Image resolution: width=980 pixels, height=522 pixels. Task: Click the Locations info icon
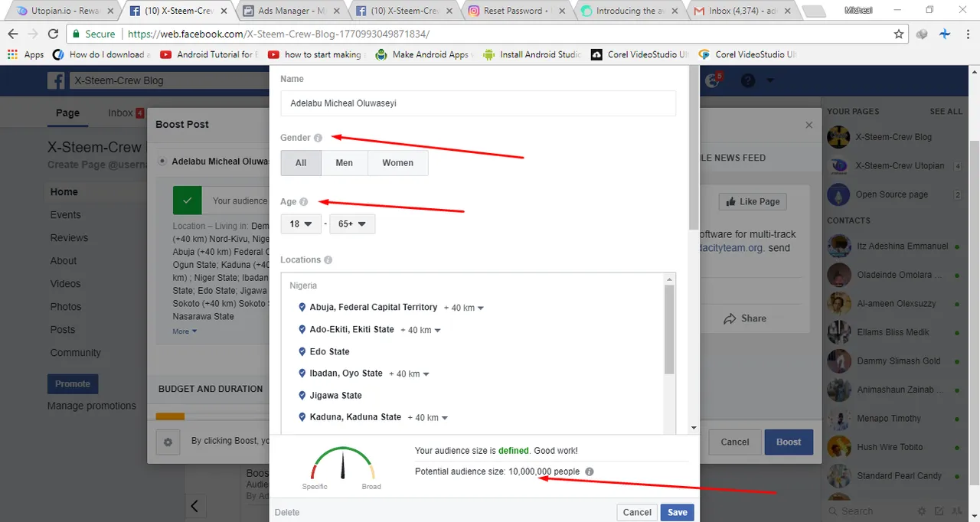coord(328,260)
